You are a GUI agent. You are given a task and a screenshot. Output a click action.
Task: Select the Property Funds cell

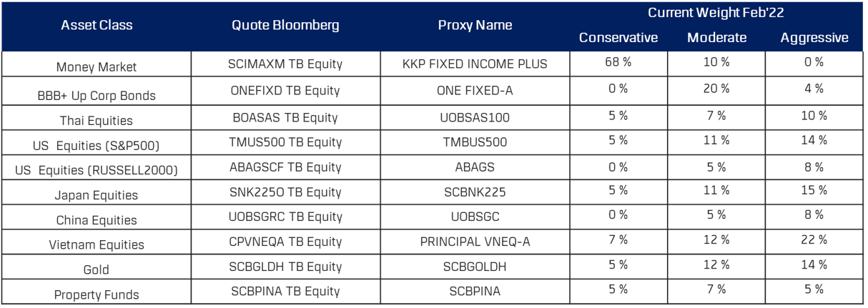(97, 294)
